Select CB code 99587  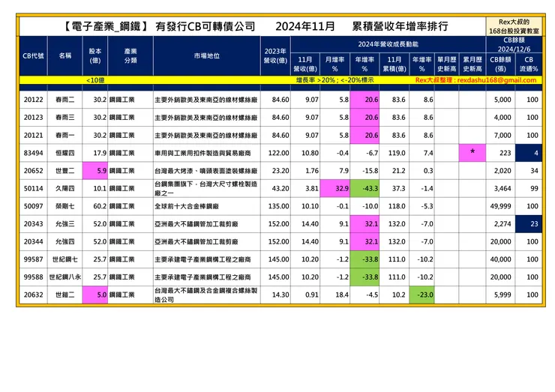click(x=33, y=259)
